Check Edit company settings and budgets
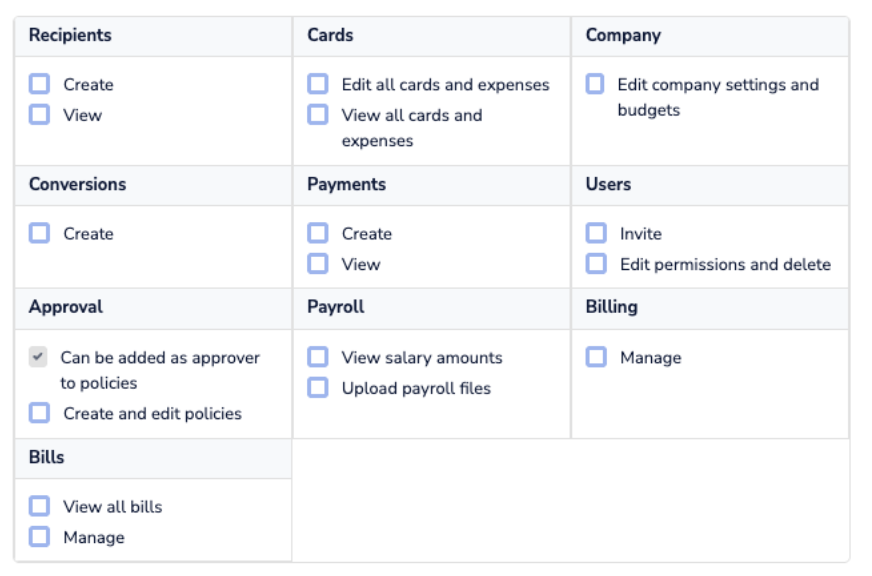Screen dimensions: 872x576 (x=595, y=84)
